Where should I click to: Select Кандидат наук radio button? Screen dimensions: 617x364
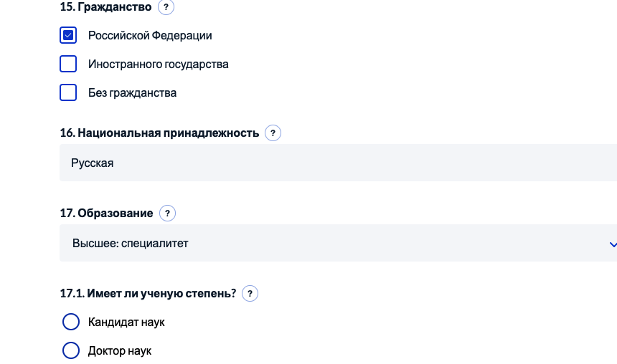point(71,322)
